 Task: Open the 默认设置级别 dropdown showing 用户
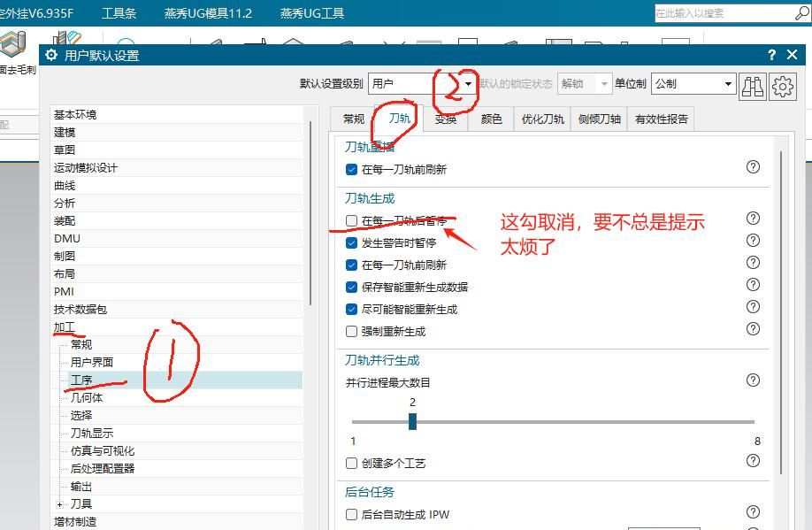[469, 83]
